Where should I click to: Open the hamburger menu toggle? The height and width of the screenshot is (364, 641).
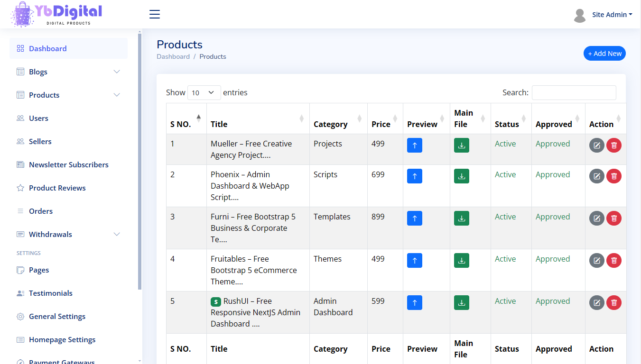[x=155, y=14]
